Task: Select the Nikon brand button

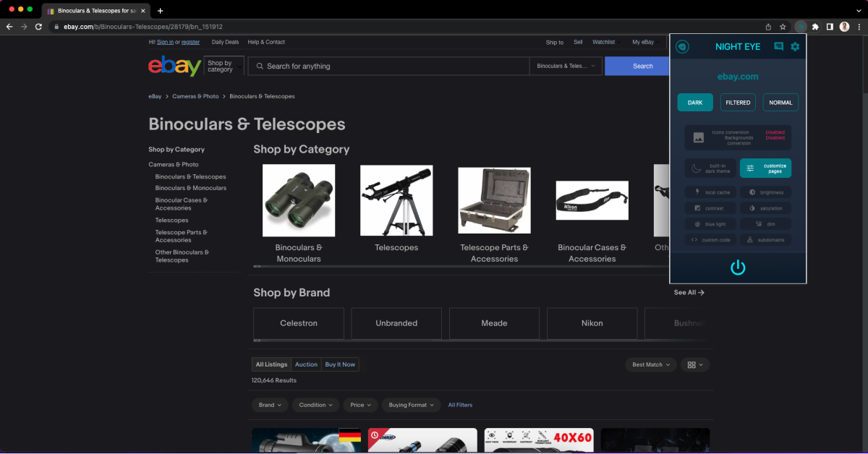Action: [592, 323]
